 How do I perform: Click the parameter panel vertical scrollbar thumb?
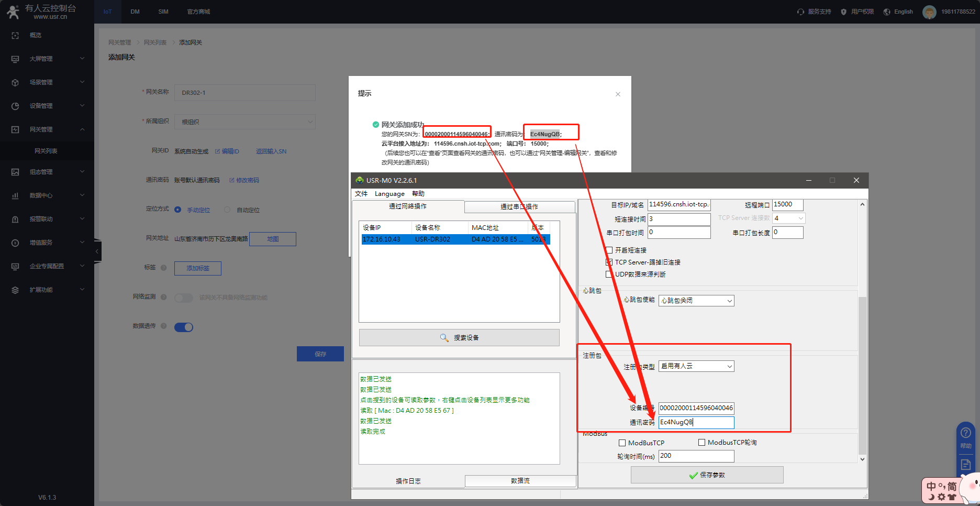point(862,375)
